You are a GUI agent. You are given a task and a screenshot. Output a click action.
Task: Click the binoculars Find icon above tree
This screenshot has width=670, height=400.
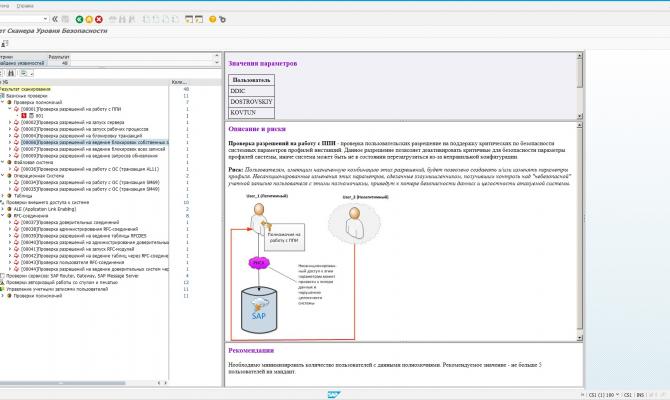tap(11, 74)
